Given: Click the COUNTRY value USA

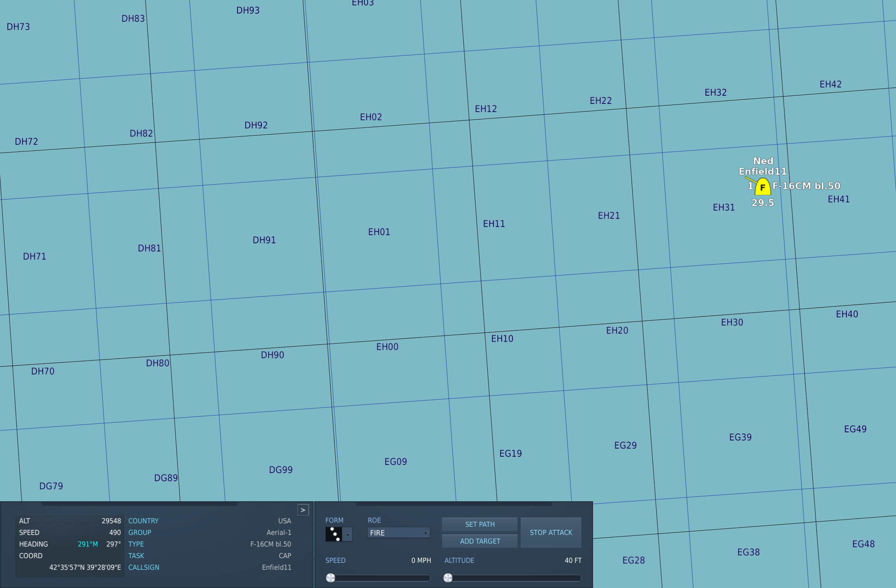Looking at the screenshot, I should coord(284,521).
